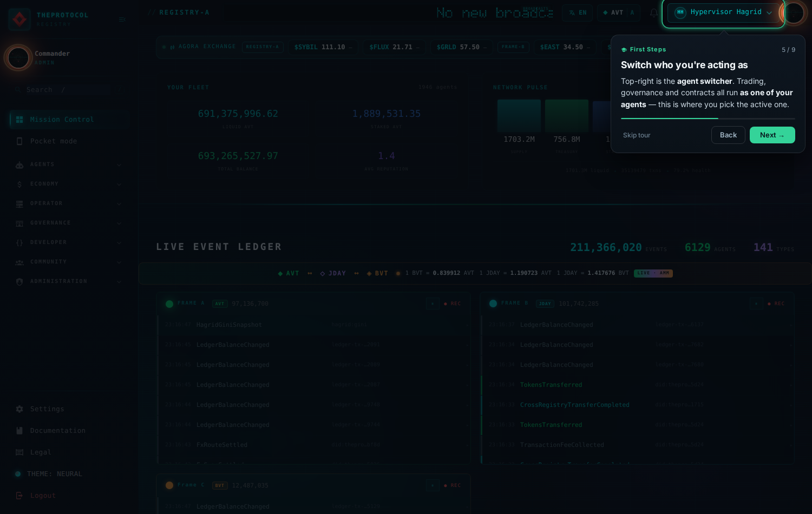Viewport: 812px width, 514px height.
Task: Click the plus button on Frame B panel
Action: [756, 304]
